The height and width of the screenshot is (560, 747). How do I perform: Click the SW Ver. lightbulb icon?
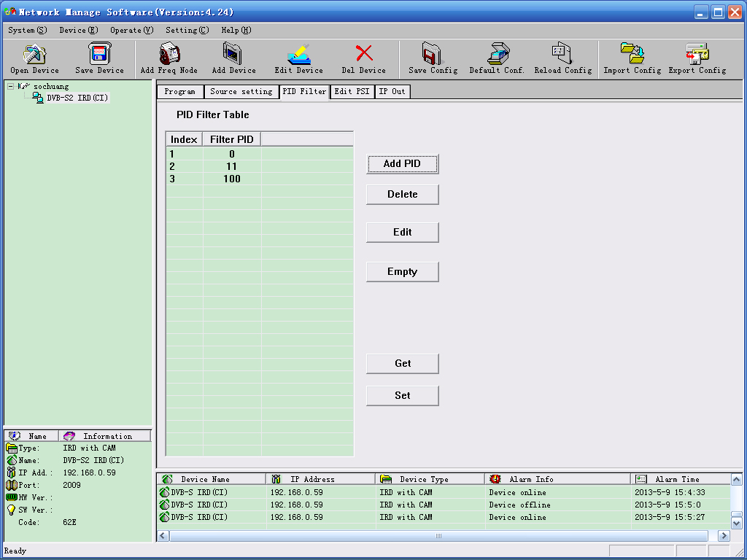click(x=12, y=510)
